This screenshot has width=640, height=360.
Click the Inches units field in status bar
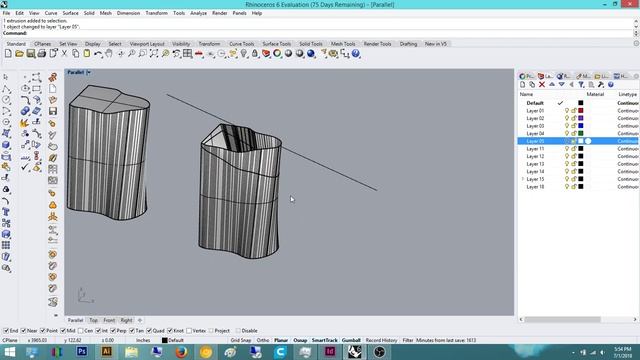tap(143, 340)
